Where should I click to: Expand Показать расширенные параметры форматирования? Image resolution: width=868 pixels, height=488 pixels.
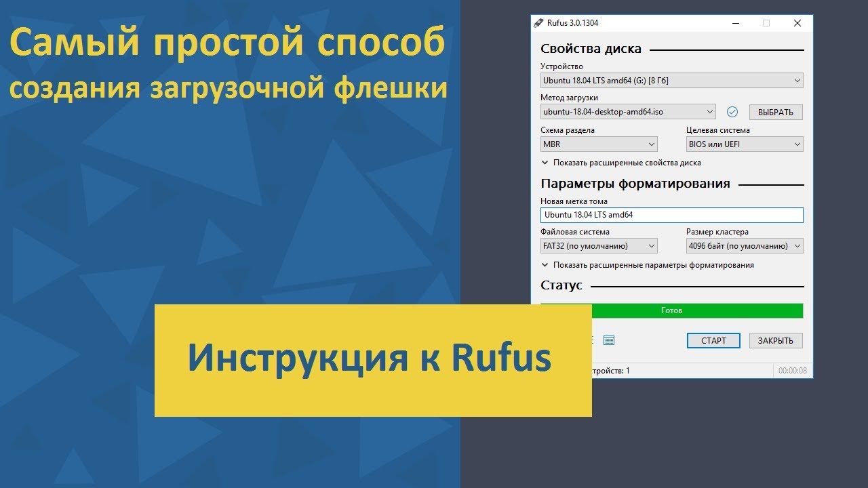pos(648,265)
